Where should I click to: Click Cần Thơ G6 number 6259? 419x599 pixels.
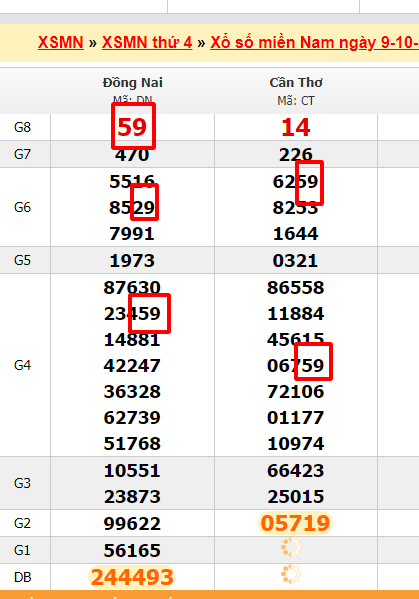[296, 181]
